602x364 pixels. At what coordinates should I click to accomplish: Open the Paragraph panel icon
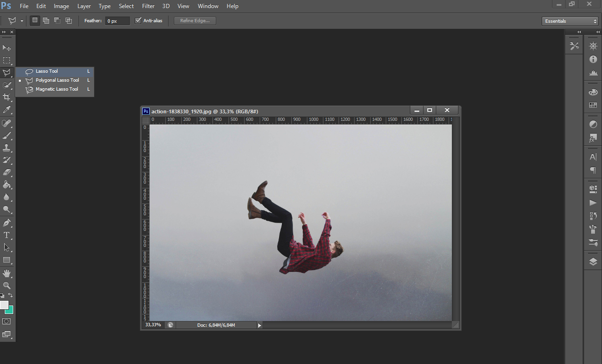(x=593, y=170)
